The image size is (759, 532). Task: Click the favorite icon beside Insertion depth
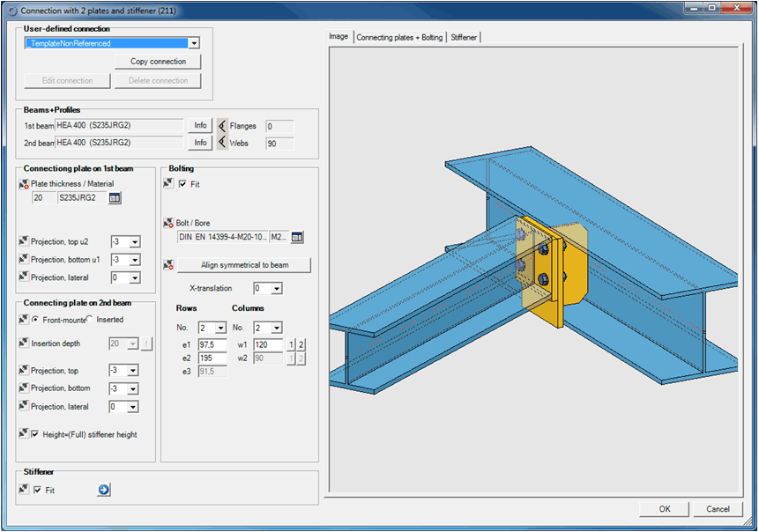click(23, 344)
